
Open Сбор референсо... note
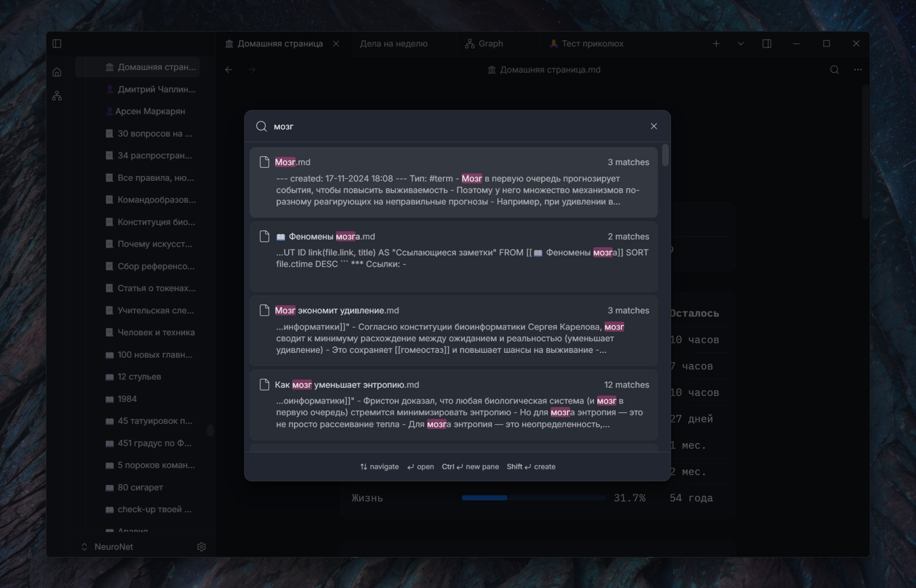point(150,266)
